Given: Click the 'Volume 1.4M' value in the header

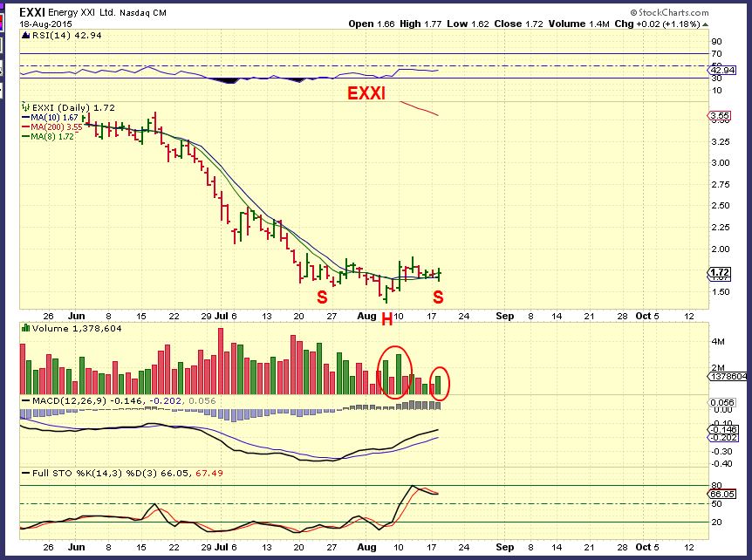Looking at the screenshot, I should click(579, 24).
